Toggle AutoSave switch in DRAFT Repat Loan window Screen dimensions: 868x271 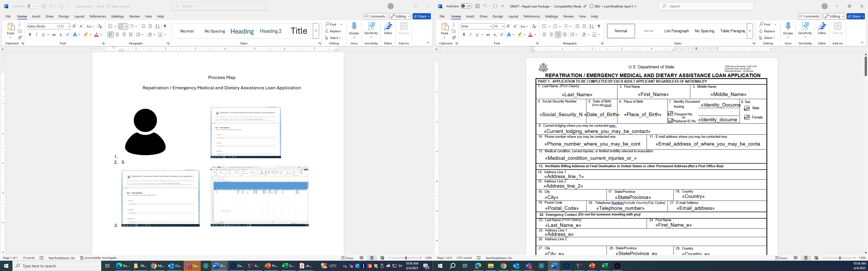(466, 6)
